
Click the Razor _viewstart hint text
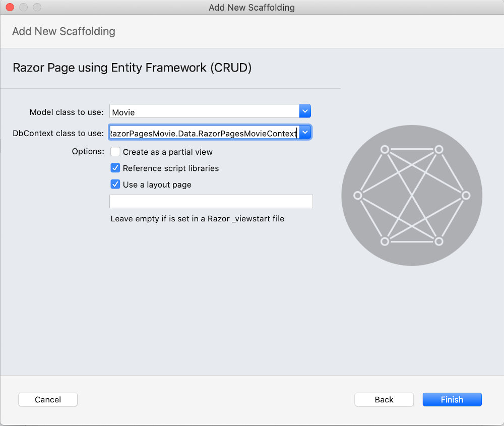click(197, 218)
